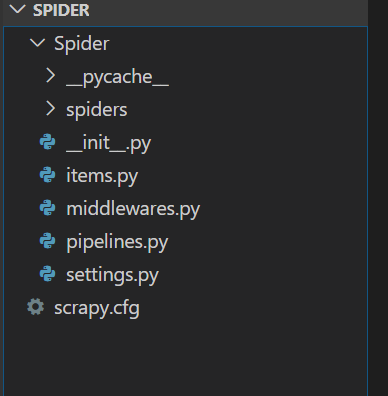Select the Spider folder name
Screen dimensions: 388x396
coord(82,44)
